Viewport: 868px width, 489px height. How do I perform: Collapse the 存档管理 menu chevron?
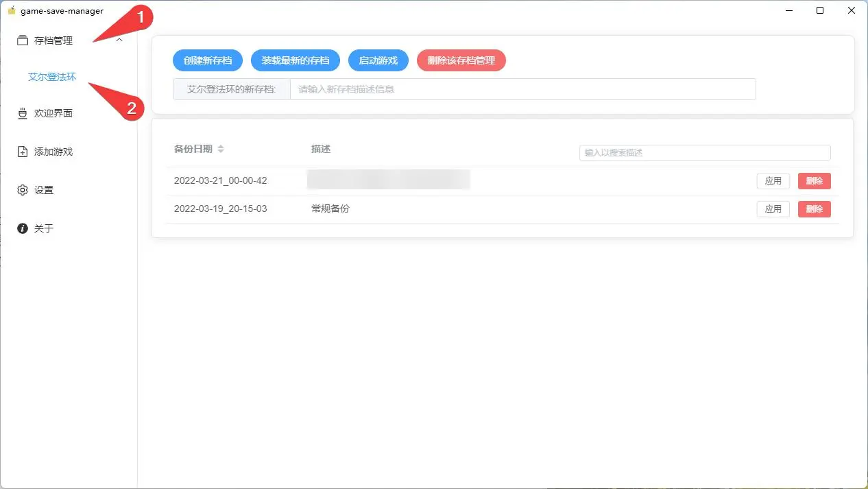tap(120, 40)
